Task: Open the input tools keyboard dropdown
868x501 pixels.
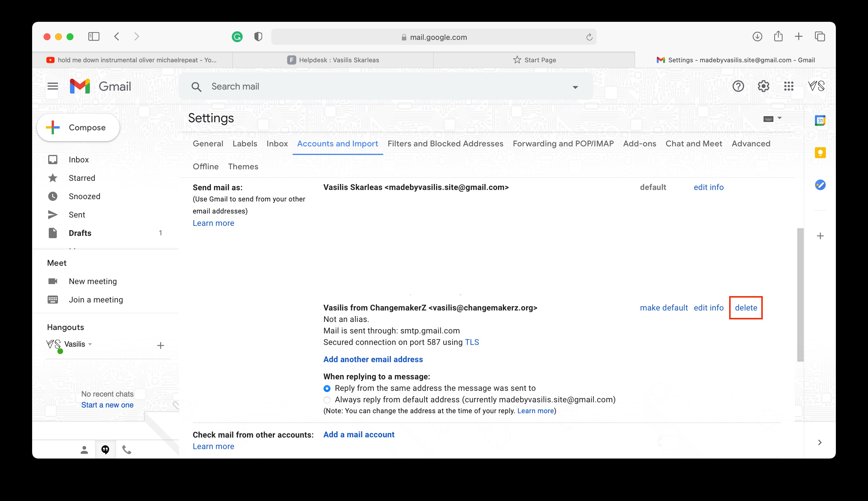Action: click(779, 118)
